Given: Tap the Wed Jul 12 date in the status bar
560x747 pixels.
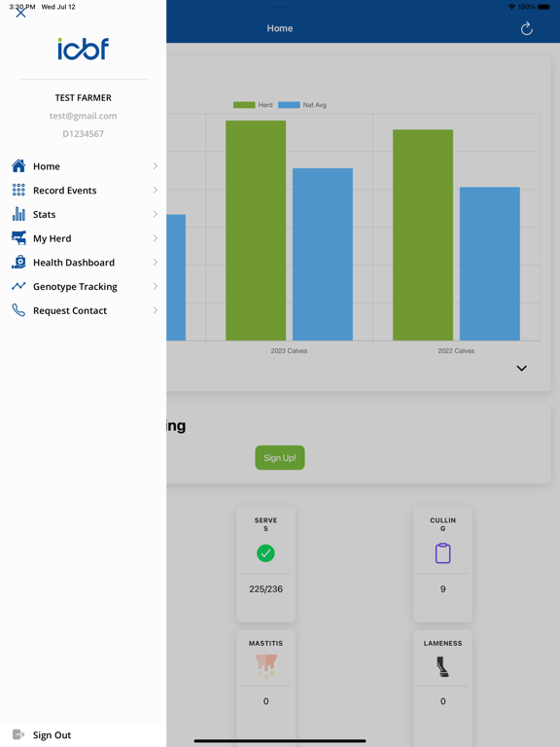Looking at the screenshot, I should click(x=58, y=7).
